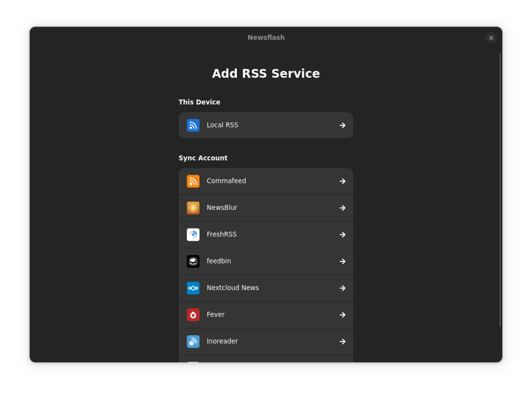Click the feedbin service icon
The image size is (532, 395).
pos(193,261)
